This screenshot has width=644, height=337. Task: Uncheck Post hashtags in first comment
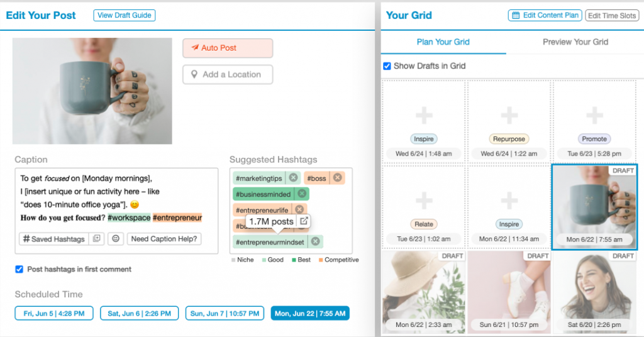coord(19,269)
